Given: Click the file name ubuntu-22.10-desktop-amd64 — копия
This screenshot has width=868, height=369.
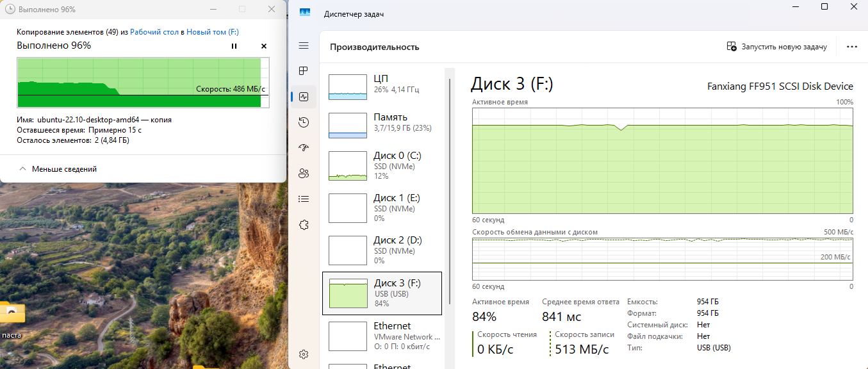Looking at the screenshot, I should coord(104,120).
